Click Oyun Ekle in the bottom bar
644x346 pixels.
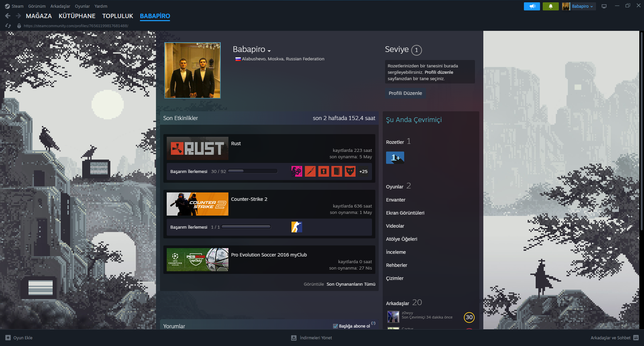23,338
